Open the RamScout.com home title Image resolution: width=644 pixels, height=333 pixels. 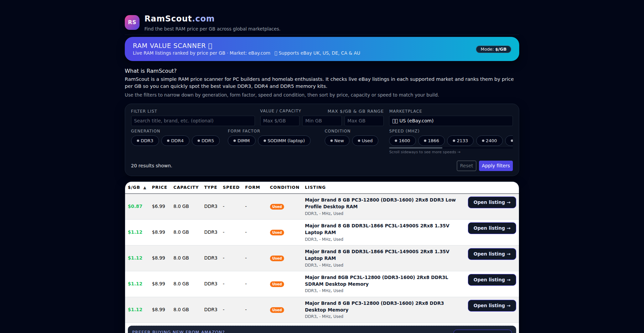179,18
